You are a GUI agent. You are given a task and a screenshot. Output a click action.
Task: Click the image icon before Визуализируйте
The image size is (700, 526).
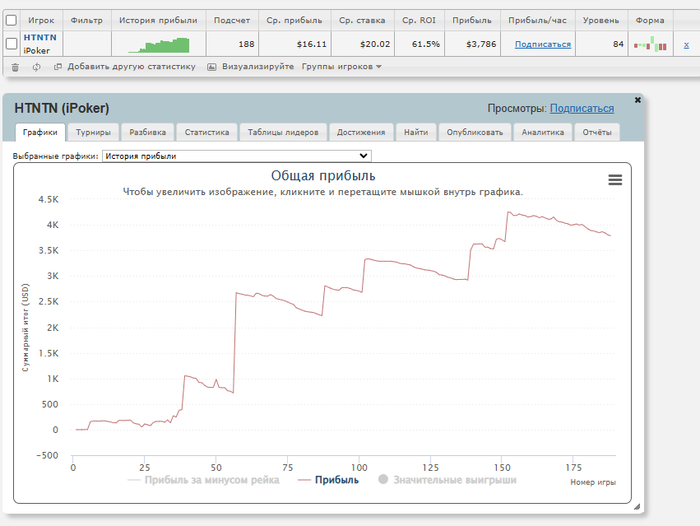212,67
